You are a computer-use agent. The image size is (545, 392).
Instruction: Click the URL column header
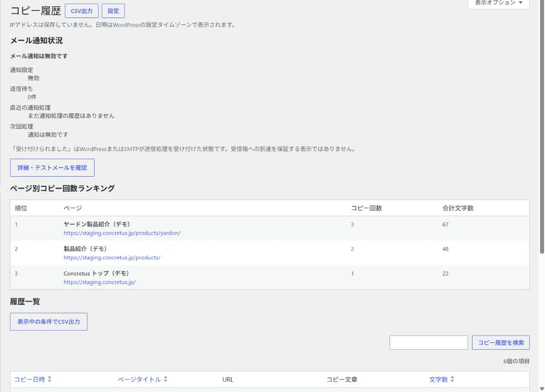[228, 379]
